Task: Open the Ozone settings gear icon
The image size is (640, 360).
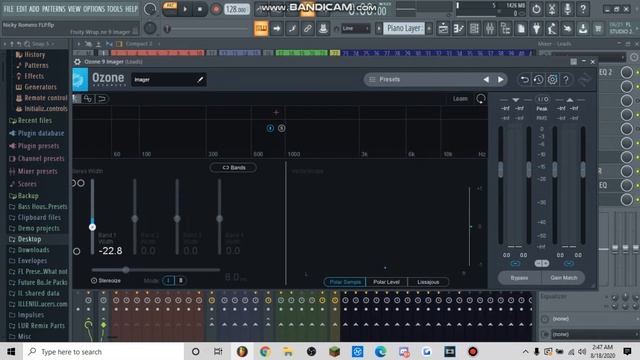Action: tap(552, 80)
